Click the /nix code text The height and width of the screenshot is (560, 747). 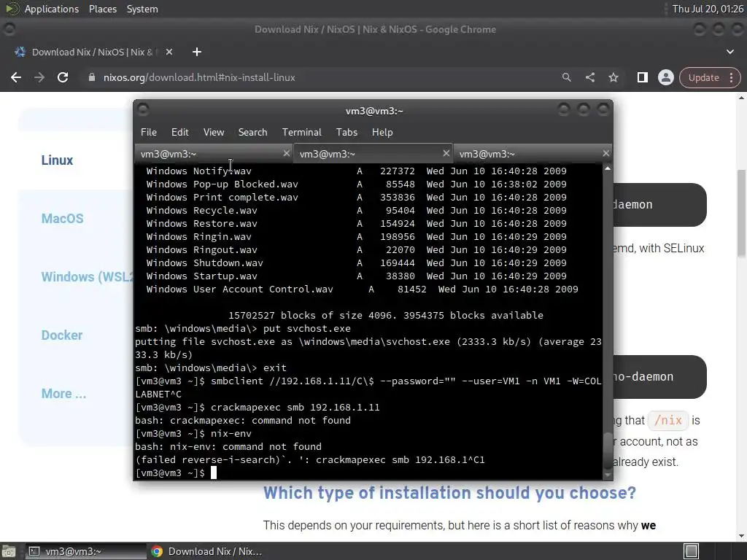point(668,421)
